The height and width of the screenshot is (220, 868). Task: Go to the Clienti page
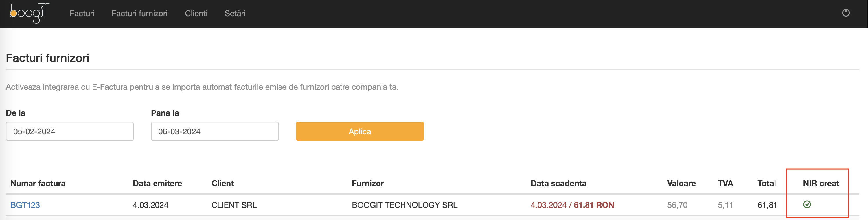[196, 14]
